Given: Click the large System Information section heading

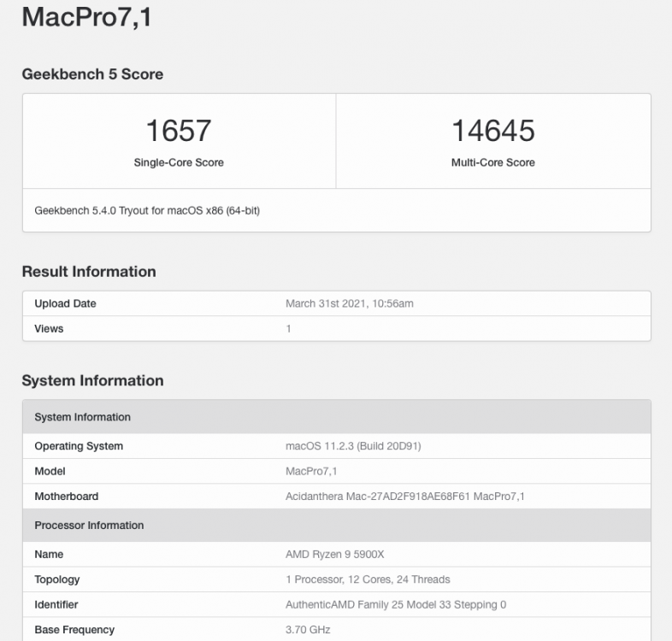Looking at the screenshot, I should [x=92, y=380].
